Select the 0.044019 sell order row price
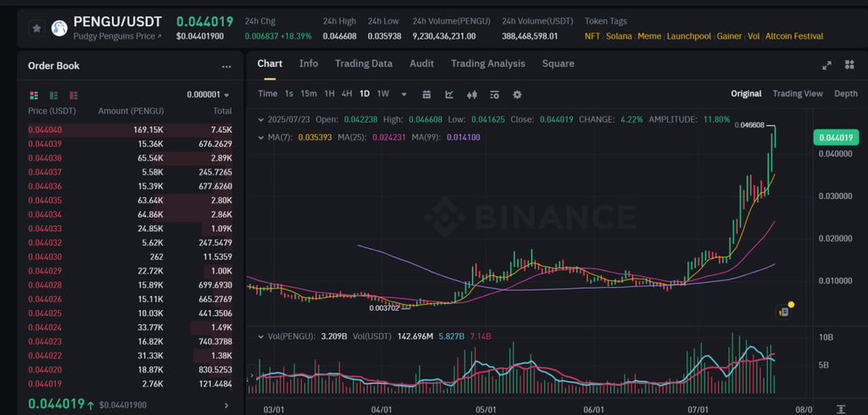 tap(45, 384)
